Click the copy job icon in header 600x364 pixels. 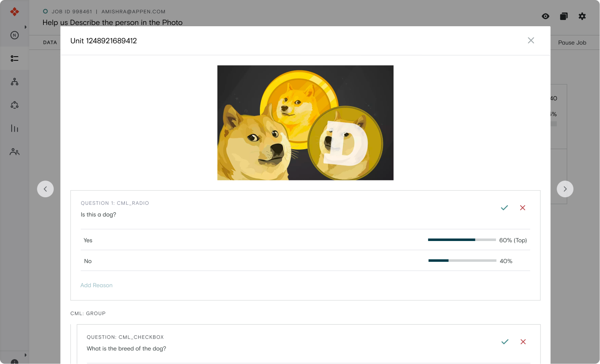[x=563, y=16]
